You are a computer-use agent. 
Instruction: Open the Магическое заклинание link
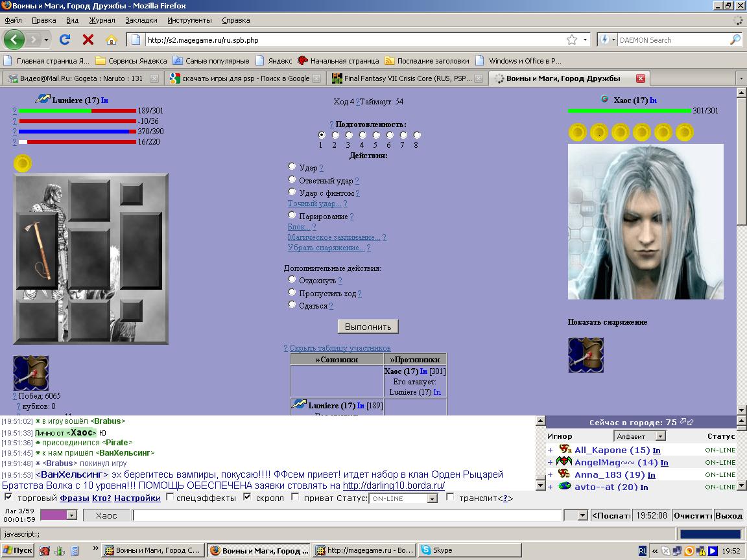pyautogui.click(x=333, y=237)
